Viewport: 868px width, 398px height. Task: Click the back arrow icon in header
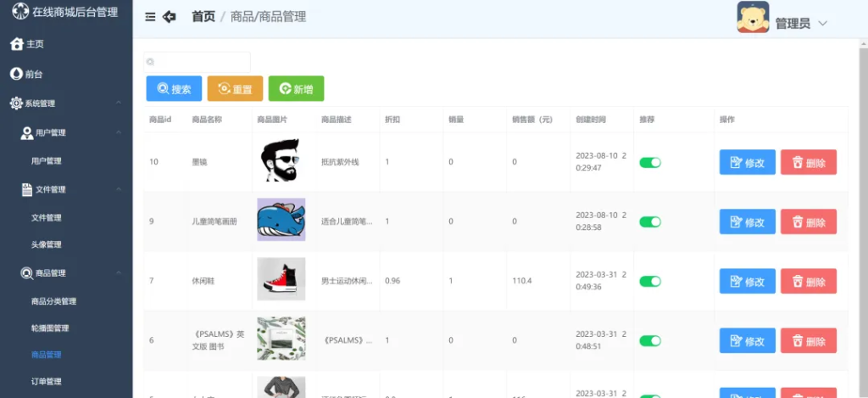169,17
